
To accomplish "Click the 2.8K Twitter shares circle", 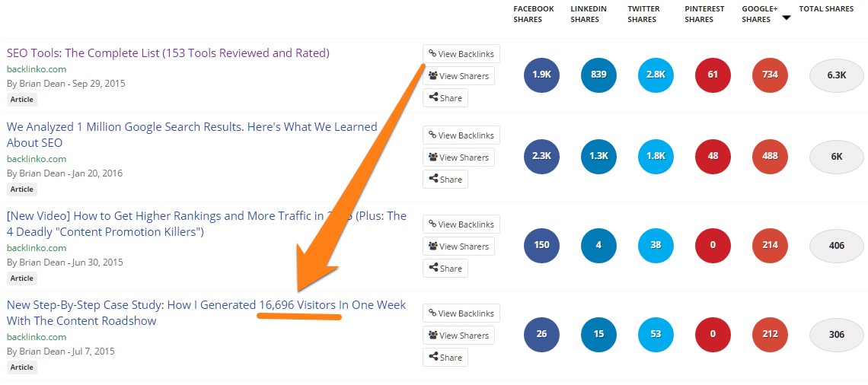I will (656, 74).
